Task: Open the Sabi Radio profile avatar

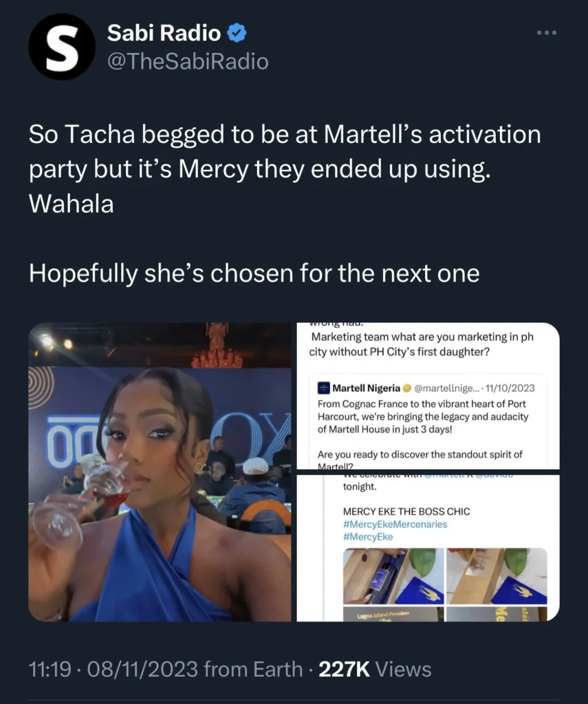Action: click(61, 47)
